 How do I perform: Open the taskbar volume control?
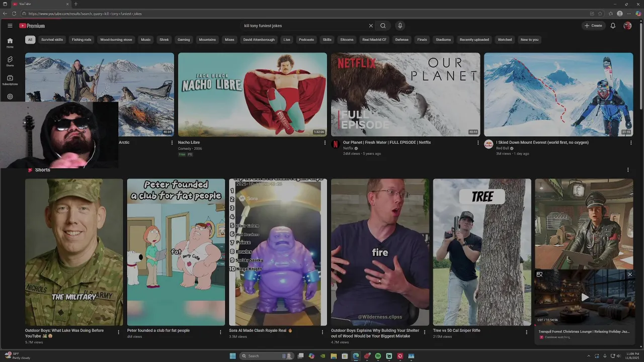[618, 356]
